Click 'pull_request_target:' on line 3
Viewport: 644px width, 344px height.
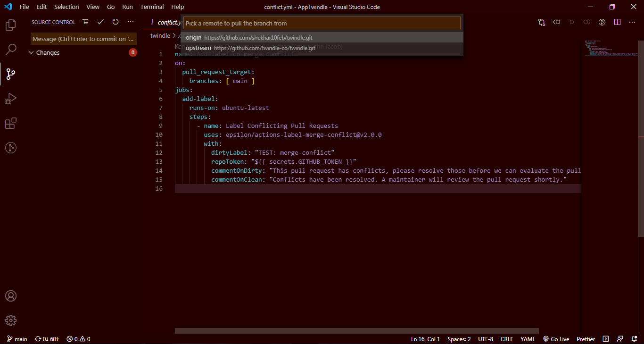[x=218, y=72]
